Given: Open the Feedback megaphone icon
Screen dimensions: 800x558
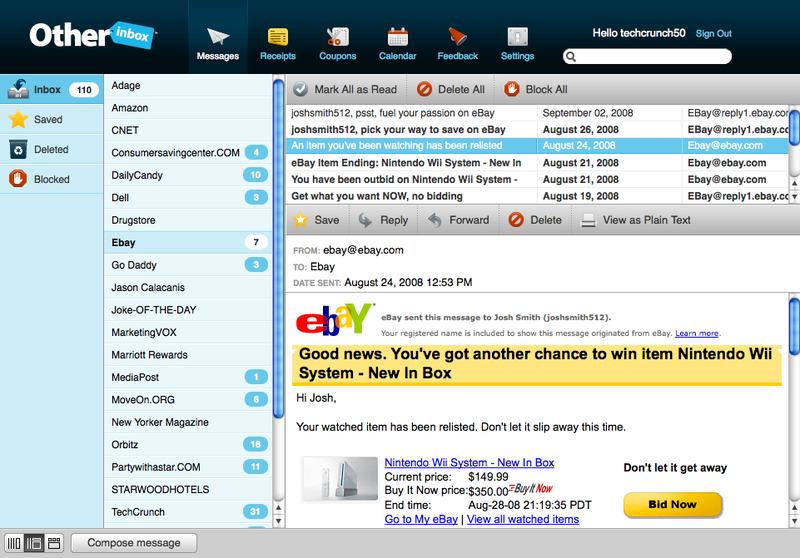Looking at the screenshot, I should click(x=457, y=37).
